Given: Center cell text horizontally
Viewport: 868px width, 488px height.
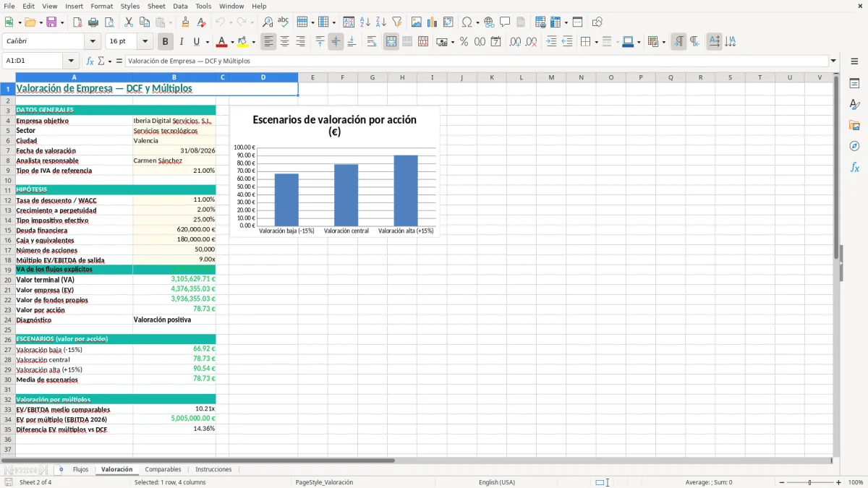Looking at the screenshot, I should pyautogui.click(x=284, y=42).
